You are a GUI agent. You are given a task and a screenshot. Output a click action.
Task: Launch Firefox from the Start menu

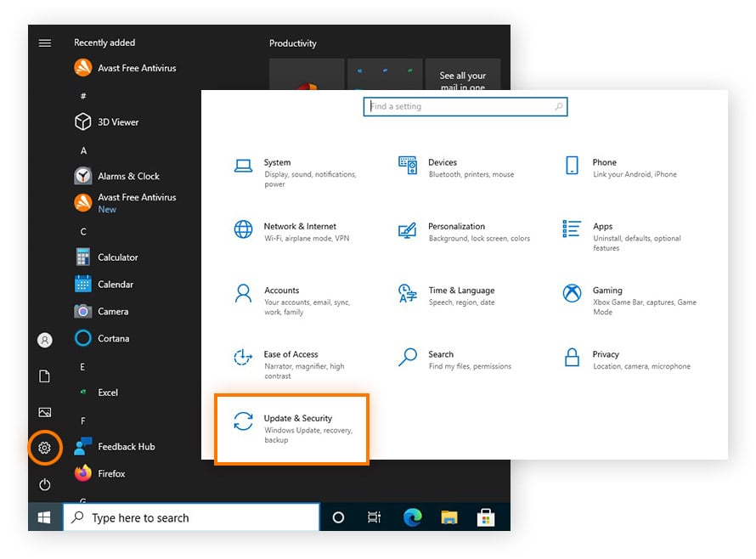[x=105, y=473]
